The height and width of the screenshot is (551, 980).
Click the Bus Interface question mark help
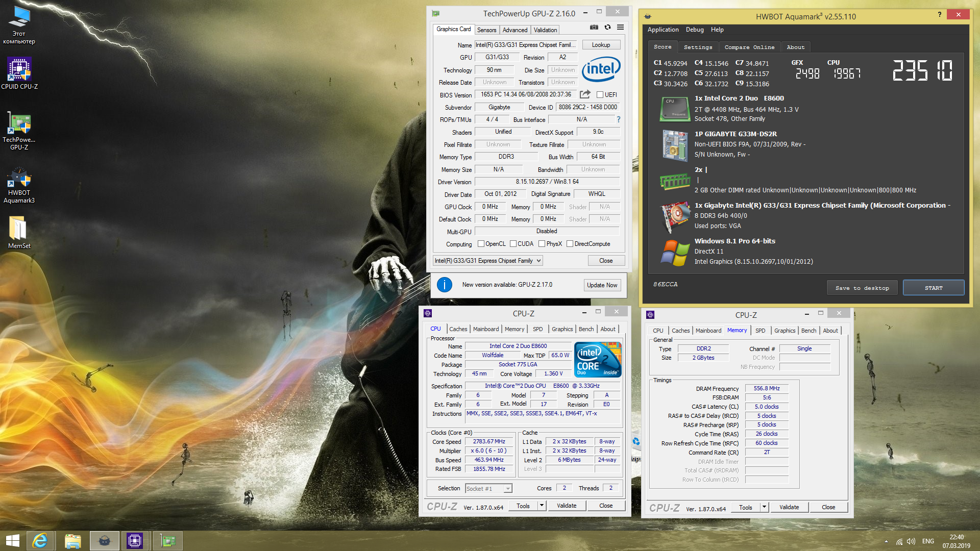click(x=618, y=119)
